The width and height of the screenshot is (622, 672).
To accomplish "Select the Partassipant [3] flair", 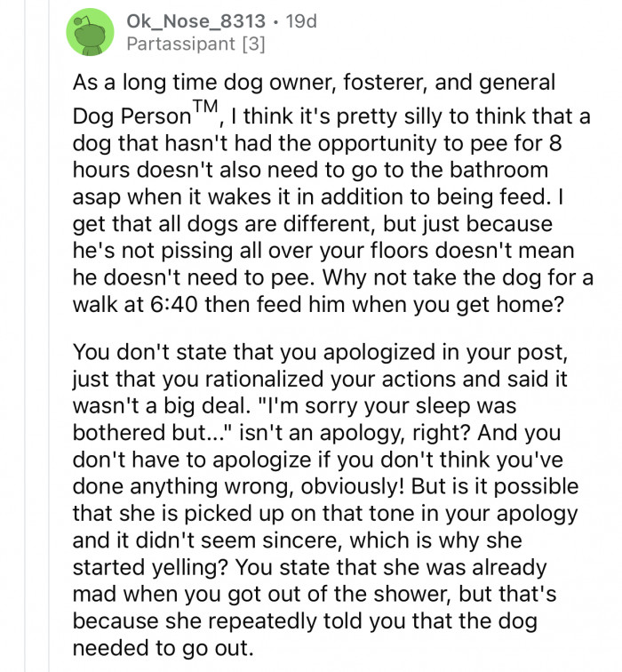I will [x=195, y=44].
